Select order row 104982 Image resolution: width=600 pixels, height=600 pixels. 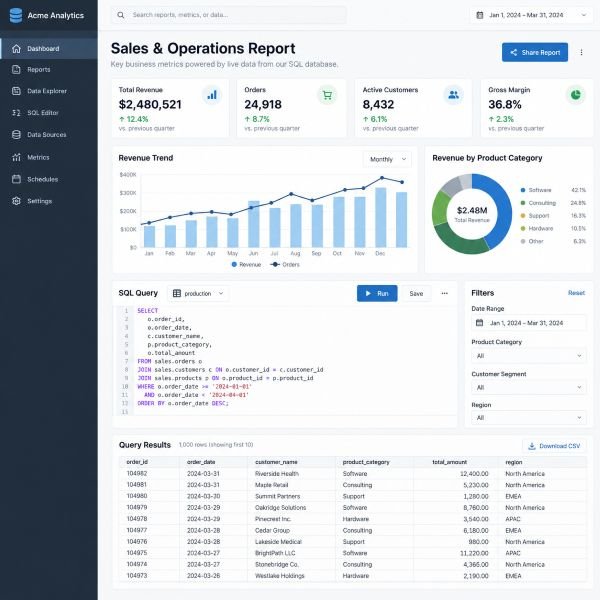tap(352, 474)
